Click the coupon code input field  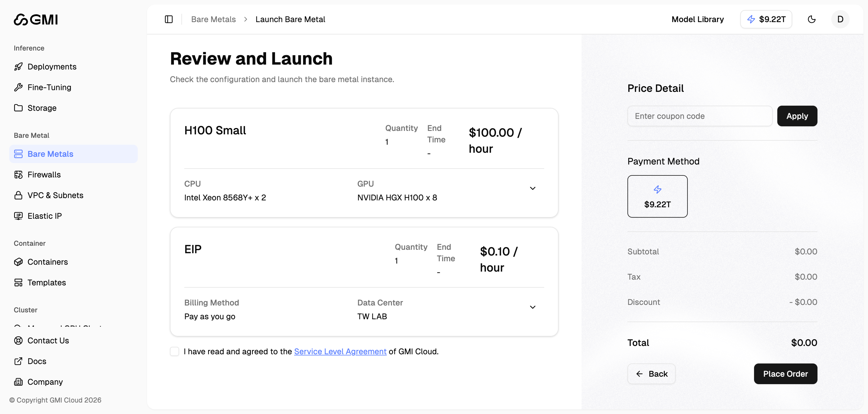700,116
